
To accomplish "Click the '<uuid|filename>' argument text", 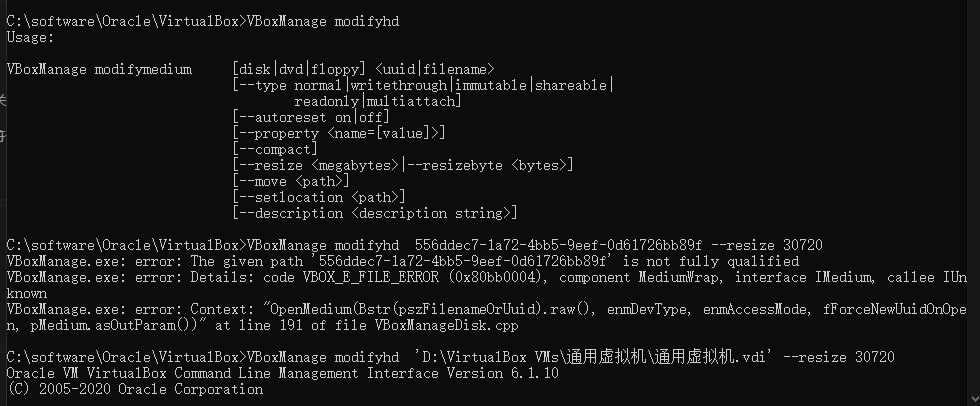I will [x=435, y=69].
